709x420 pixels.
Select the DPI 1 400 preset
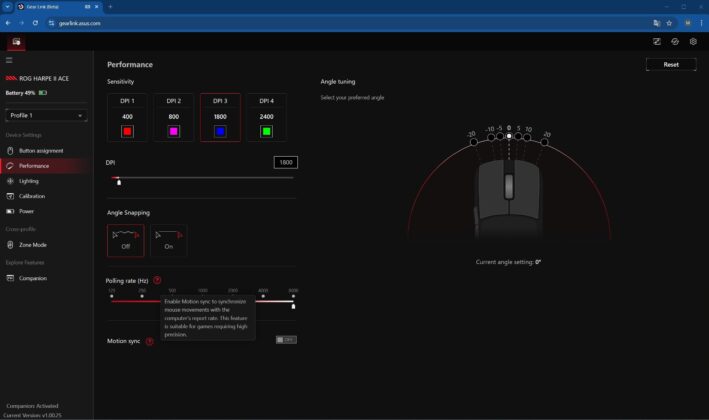tap(128, 118)
